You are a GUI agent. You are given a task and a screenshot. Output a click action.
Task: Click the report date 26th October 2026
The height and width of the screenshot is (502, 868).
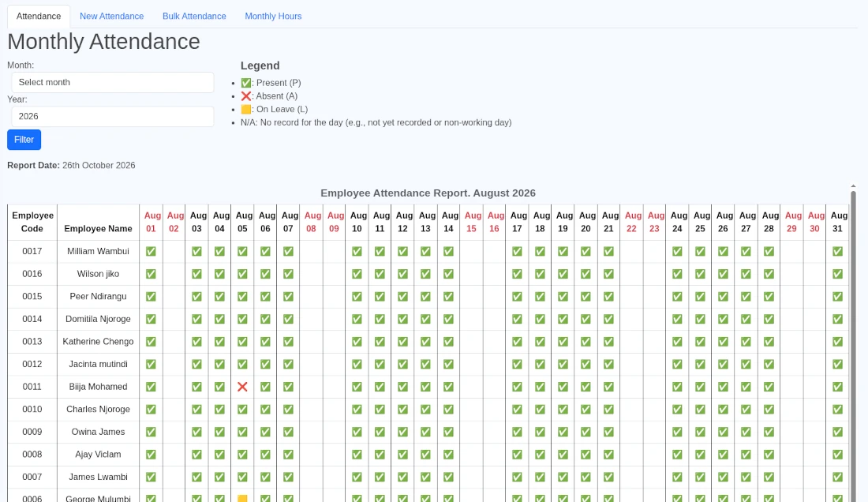pyautogui.click(x=99, y=166)
